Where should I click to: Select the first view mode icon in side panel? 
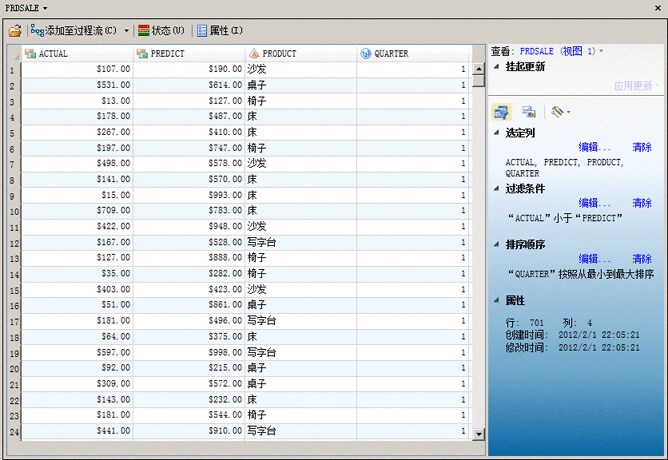point(501,112)
